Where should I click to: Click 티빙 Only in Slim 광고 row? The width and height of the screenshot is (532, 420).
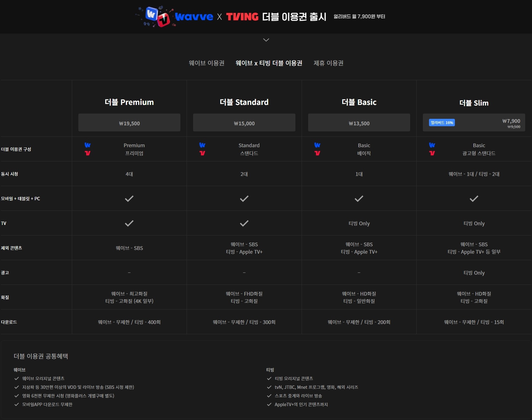point(474,273)
